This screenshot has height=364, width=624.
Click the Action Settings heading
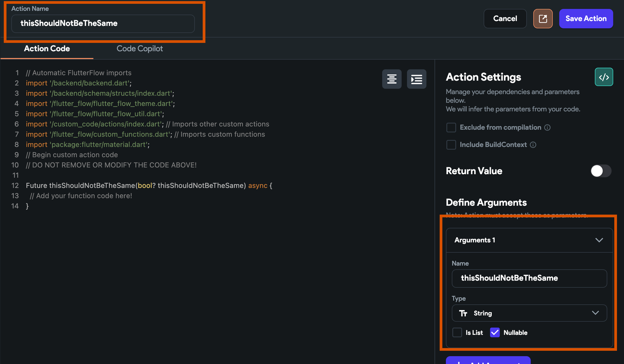483,77
